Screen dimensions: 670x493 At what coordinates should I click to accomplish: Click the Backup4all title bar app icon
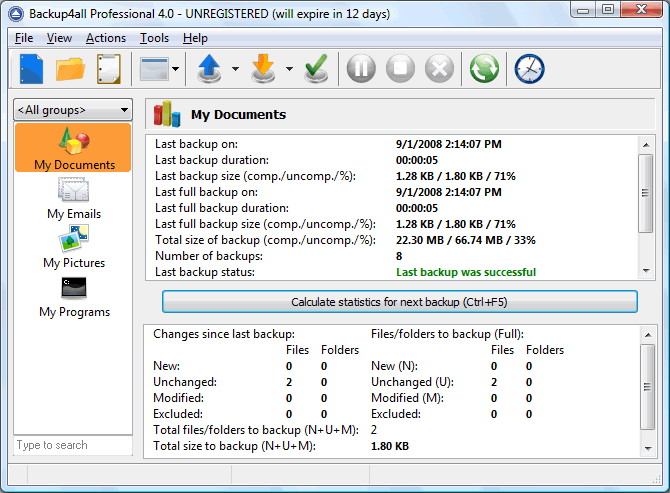coord(16,14)
